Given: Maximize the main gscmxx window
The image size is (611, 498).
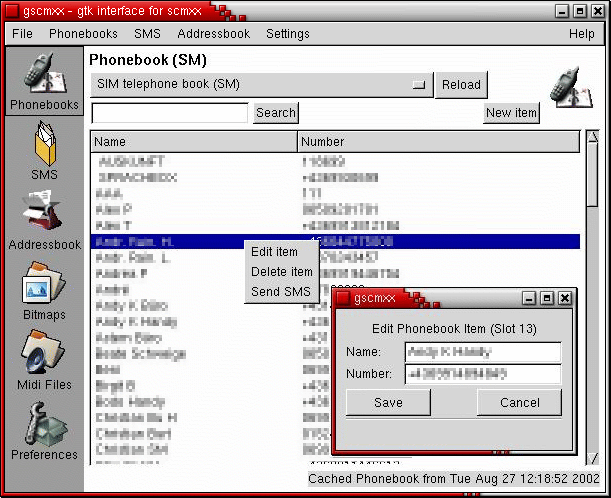Looking at the screenshot, I should (x=580, y=11).
